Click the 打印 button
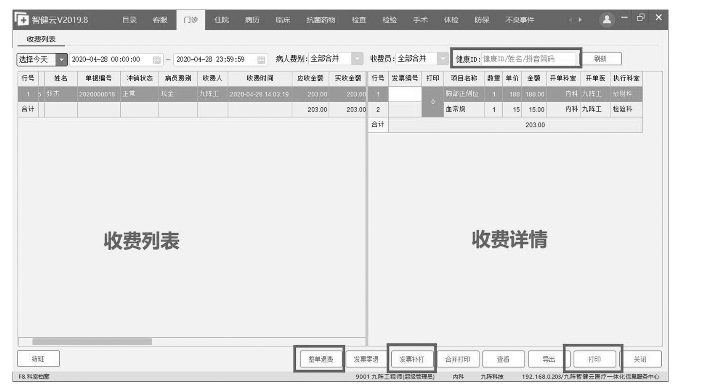This screenshot has height=389, width=704. 594,359
